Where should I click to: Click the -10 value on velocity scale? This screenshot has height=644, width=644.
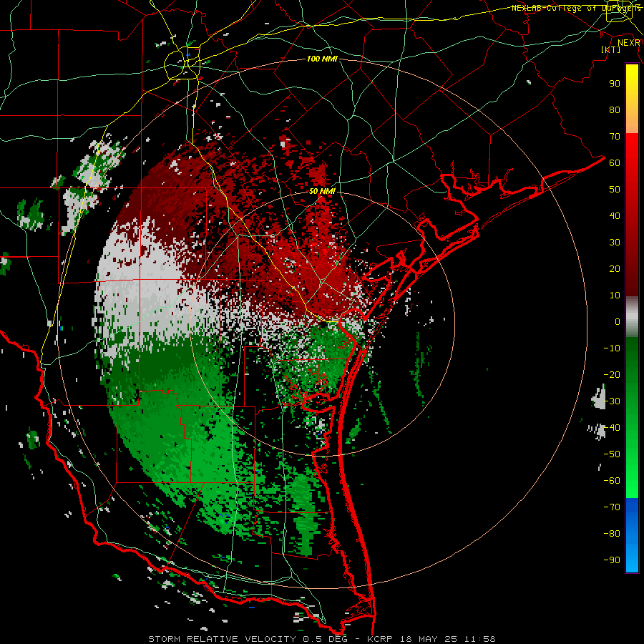612,348
